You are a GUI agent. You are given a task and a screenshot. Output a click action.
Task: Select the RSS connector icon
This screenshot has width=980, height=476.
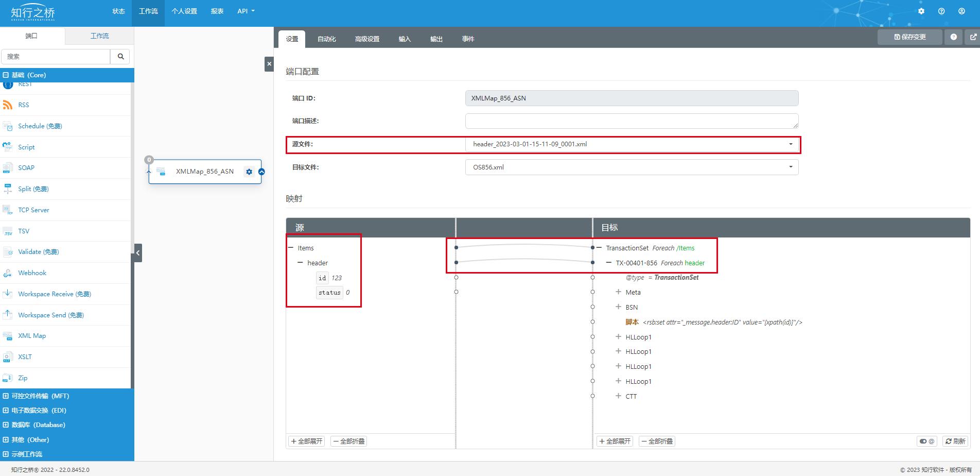click(8, 105)
